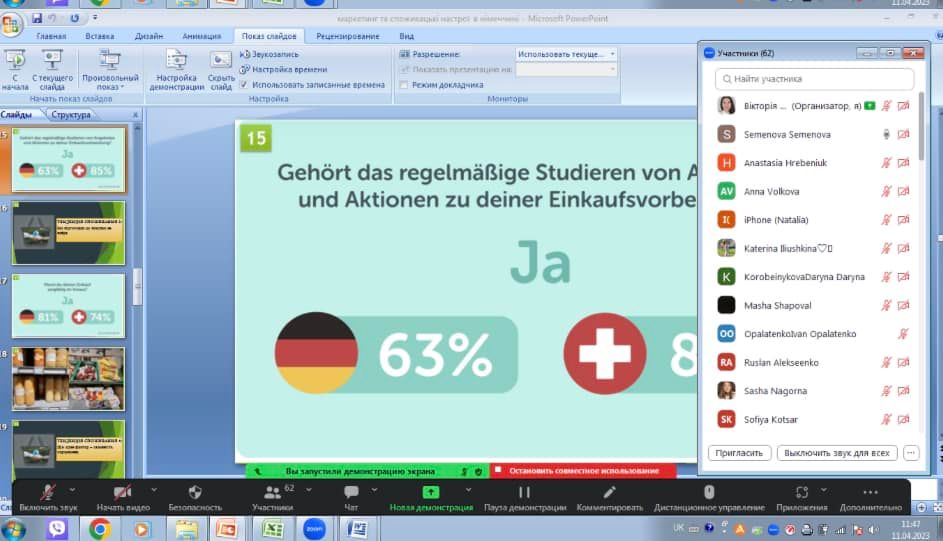
Task: Toggle Использовать записанные времена checkbox
Action: [x=244, y=85]
